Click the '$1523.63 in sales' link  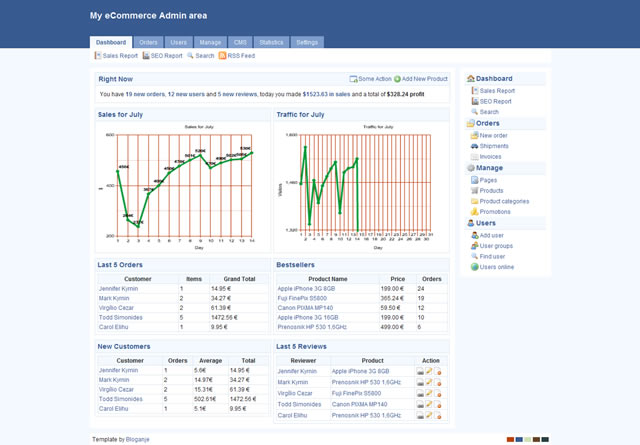(x=326, y=94)
